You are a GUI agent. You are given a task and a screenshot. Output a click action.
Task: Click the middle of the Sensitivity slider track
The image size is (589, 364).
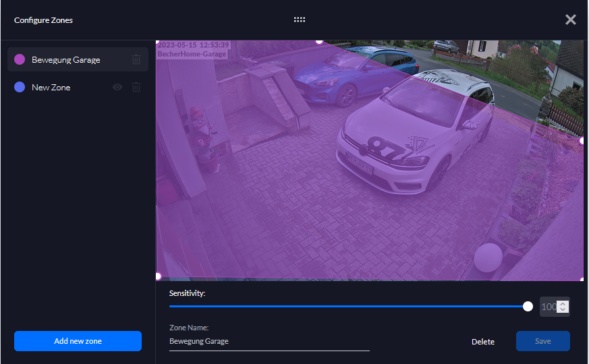[x=348, y=307]
